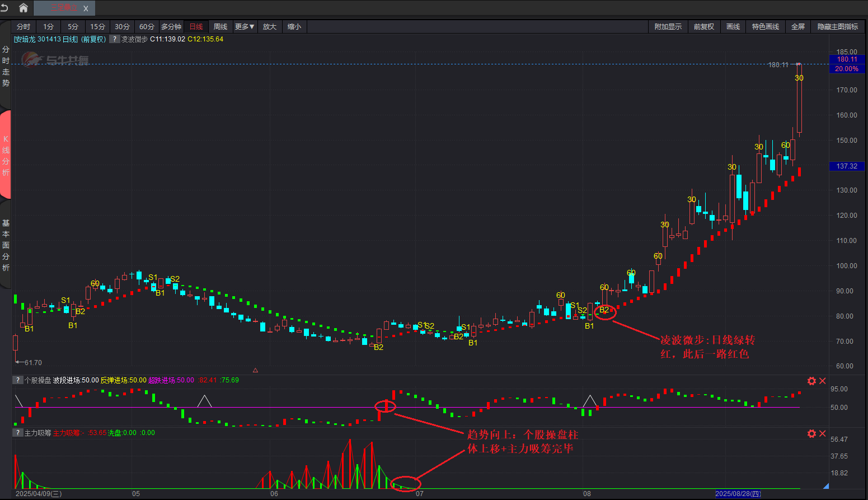Open the 分时走势 side tab
Screen dimensions: 868x500
6,66
